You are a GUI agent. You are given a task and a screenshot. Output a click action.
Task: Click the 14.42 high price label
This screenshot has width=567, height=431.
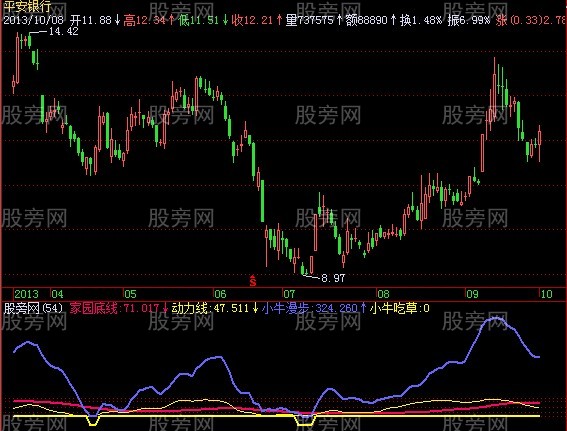tap(63, 31)
